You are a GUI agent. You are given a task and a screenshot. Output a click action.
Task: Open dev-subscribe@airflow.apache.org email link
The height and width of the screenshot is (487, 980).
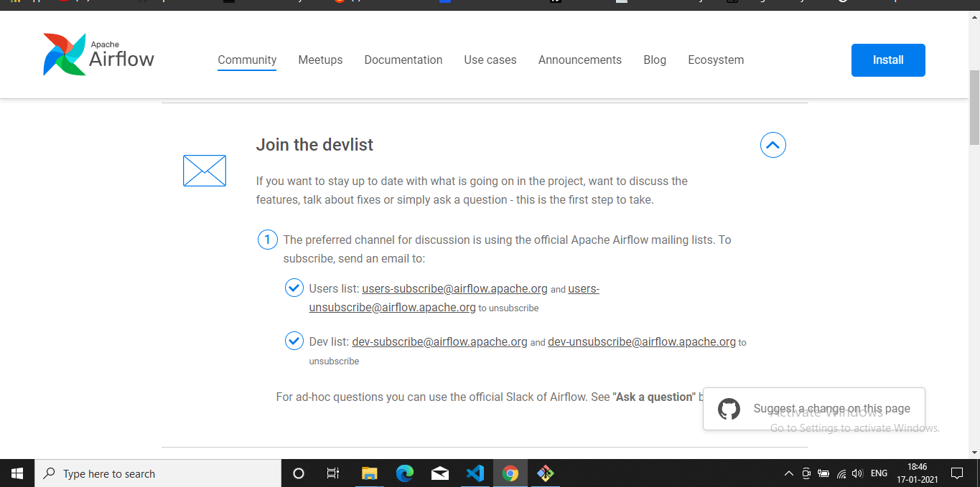pyautogui.click(x=439, y=342)
